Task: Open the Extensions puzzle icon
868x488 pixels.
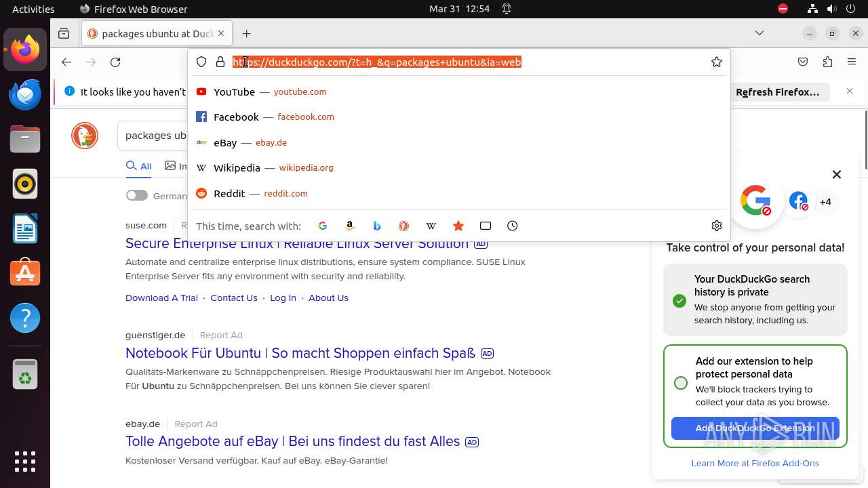Action: (x=827, y=62)
